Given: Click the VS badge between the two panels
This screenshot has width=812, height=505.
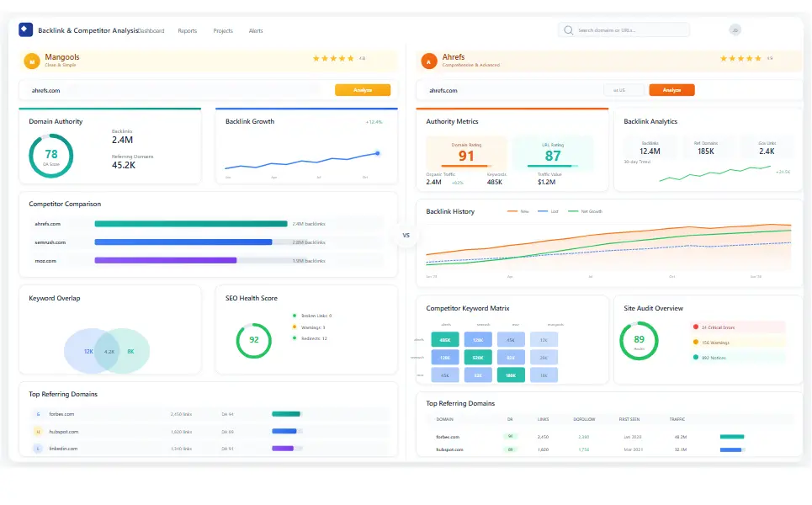Looking at the screenshot, I should pos(406,236).
